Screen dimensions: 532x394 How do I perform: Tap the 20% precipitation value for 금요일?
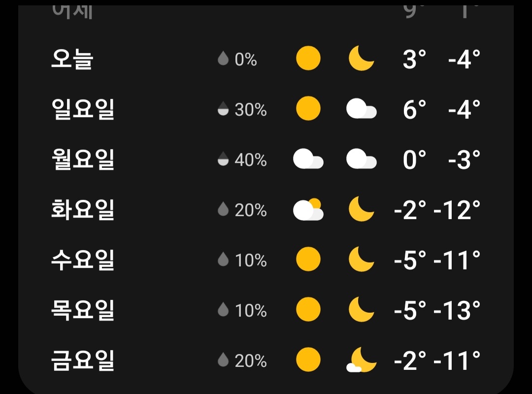coord(250,361)
